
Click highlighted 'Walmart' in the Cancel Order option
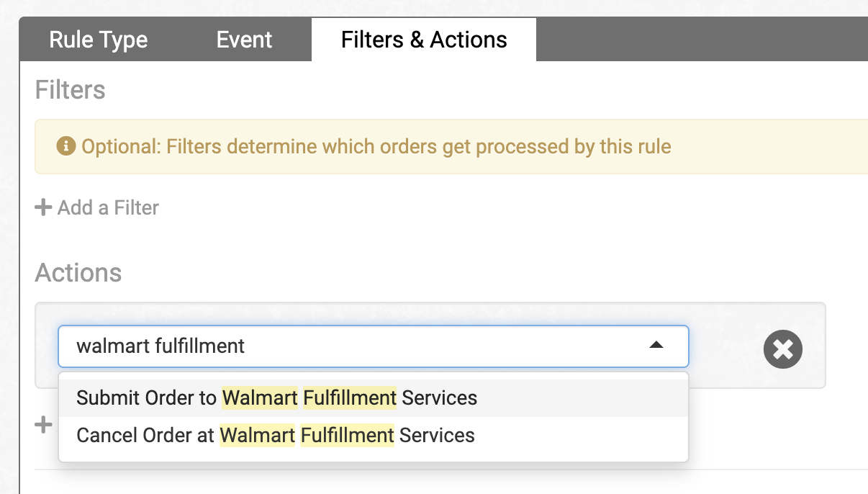[258, 435]
